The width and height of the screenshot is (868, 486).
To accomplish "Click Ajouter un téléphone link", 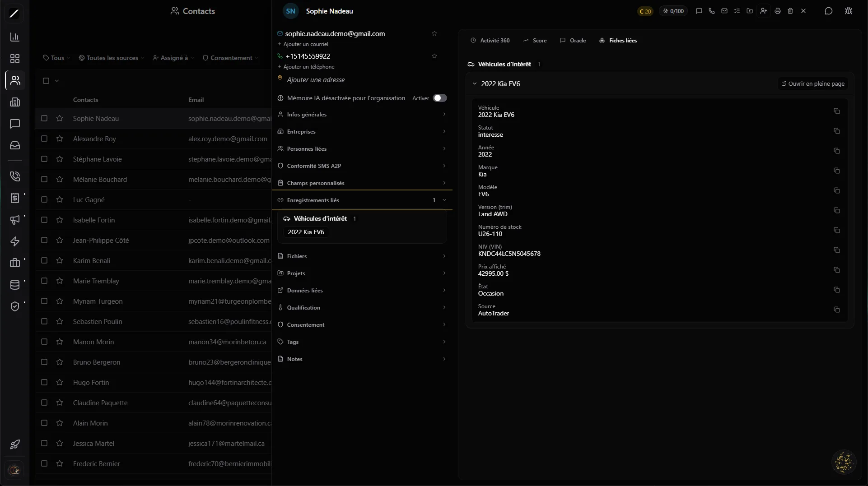I will [x=306, y=67].
